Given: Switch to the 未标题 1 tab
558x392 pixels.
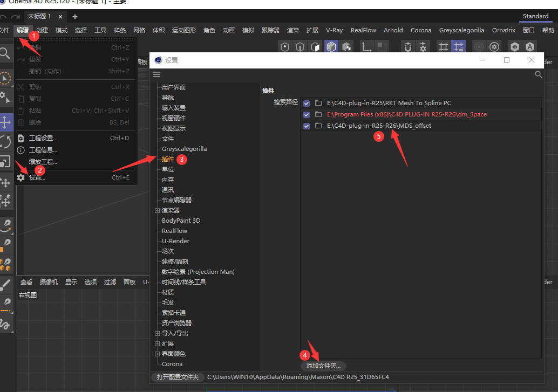Looking at the screenshot, I should click(40, 17).
